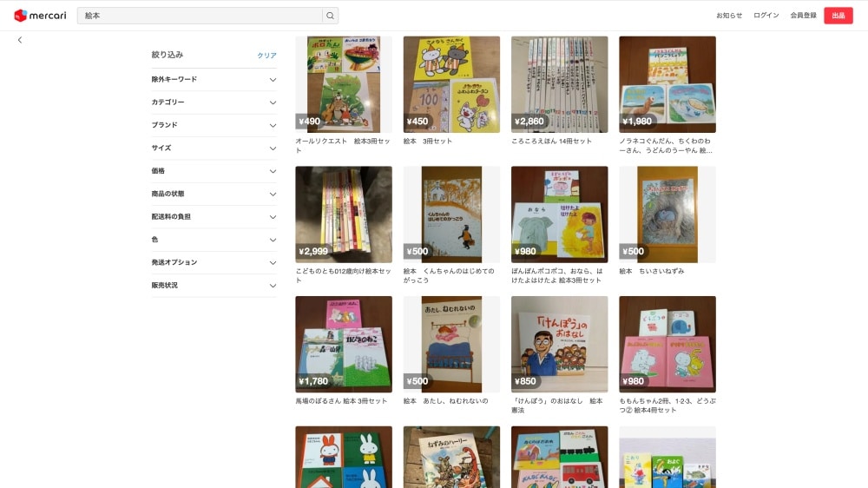Expand the 商品の状態 filter chevron
The height and width of the screenshot is (488, 868).
[273, 194]
